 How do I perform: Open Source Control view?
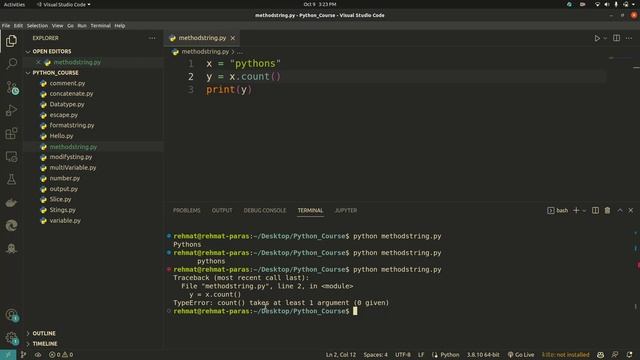11,87
